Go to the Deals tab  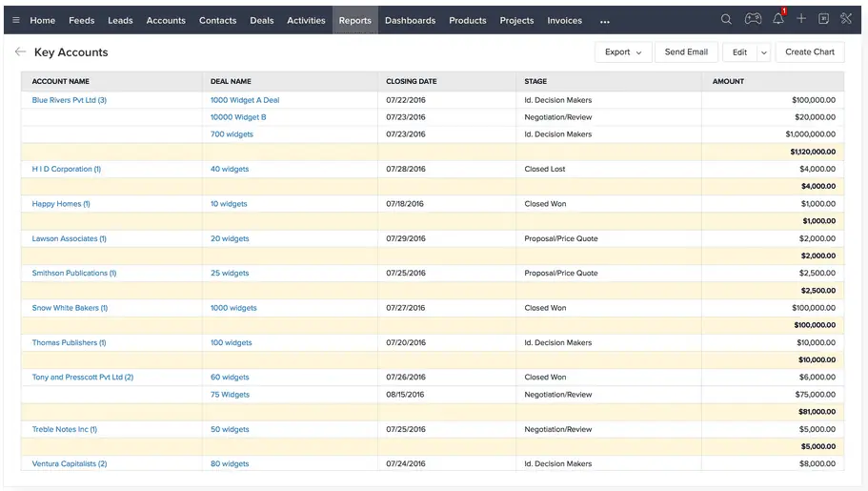coord(261,20)
